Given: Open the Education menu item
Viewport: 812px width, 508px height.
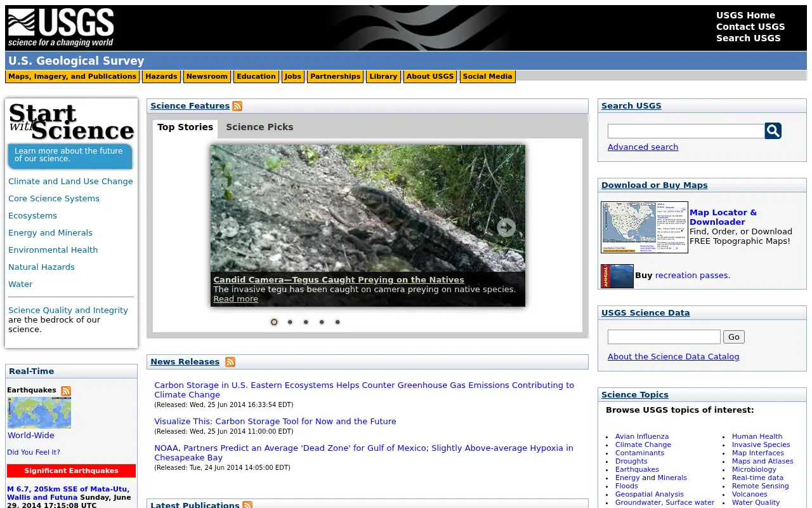Looking at the screenshot, I should (256, 77).
